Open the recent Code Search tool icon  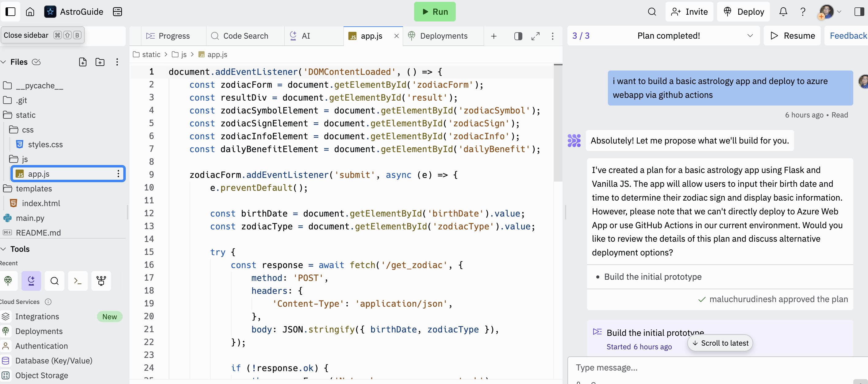[x=55, y=280]
